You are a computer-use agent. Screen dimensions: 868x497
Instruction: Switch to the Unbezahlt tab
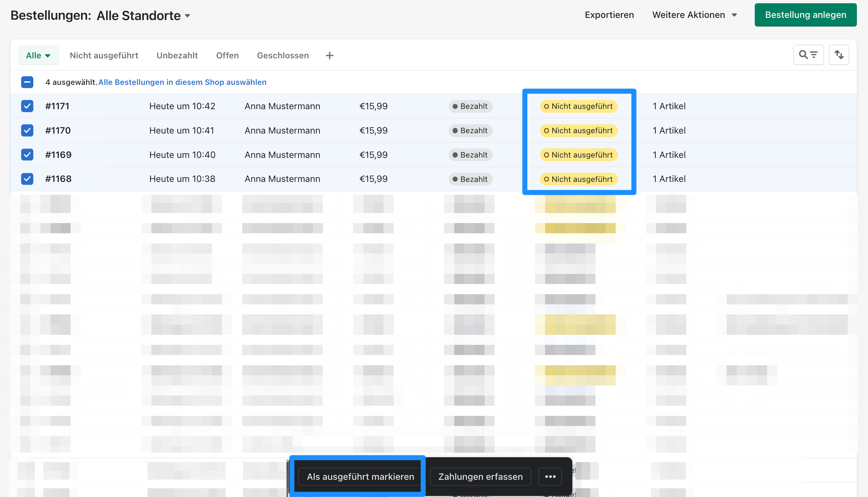coord(177,56)
